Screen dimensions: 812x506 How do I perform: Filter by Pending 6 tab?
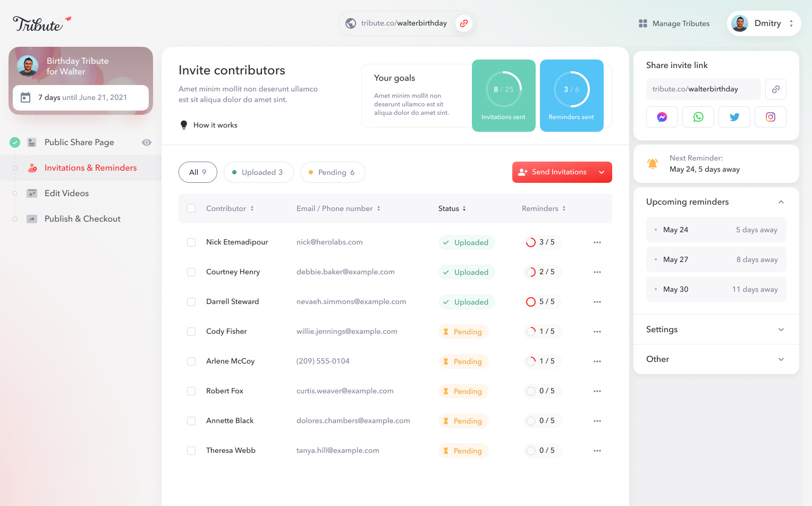click(x=333, y=172)
